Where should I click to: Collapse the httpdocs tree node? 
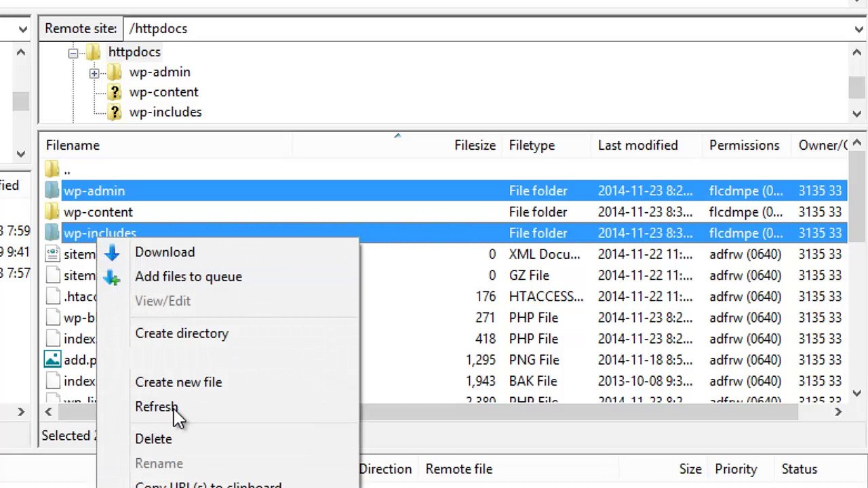pyautogui.click(x=73, y=53)
